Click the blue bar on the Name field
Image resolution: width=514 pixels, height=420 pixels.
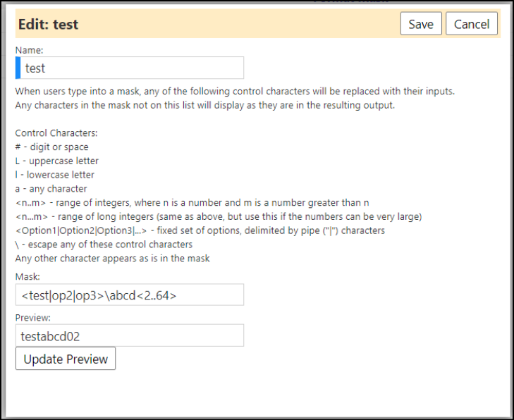click(x=18, y=68)
